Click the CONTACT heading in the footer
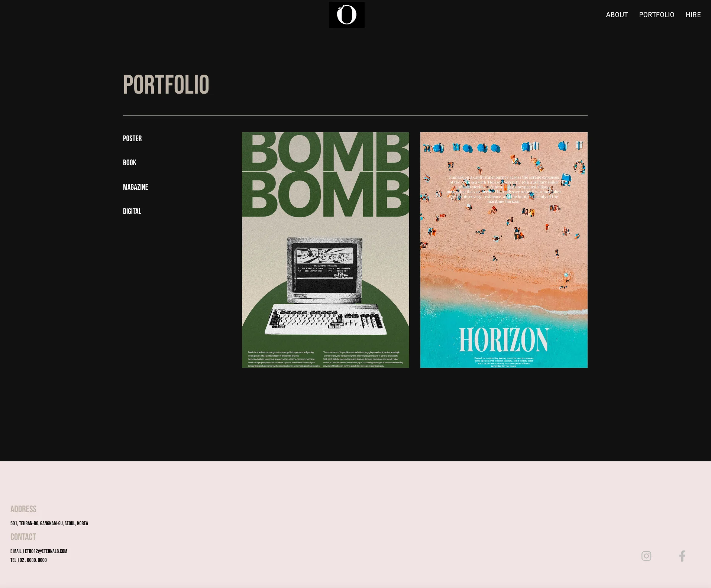 click(x=23, y=537)
